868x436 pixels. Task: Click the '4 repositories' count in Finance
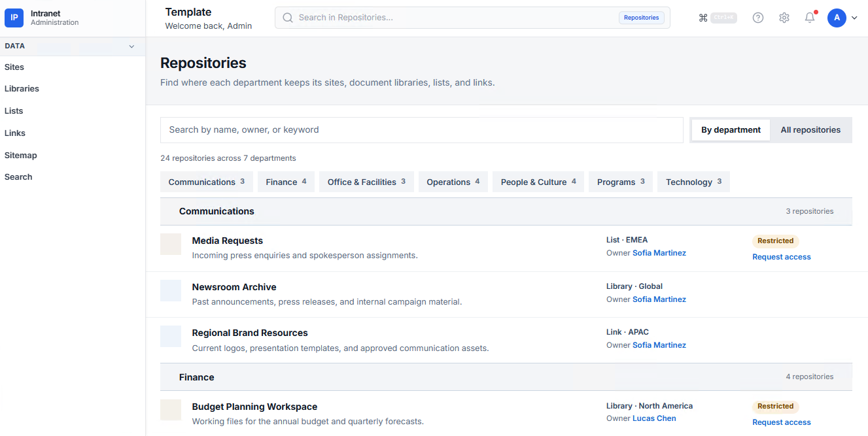click(x=810, y=377)
